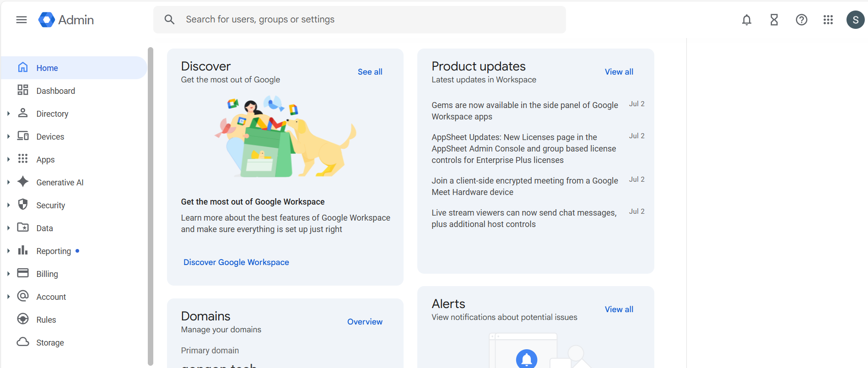Expand the Generative AI section arrow
Image resolution: width=868 pixels, height=368 pixels.
(x=8, y=182)
